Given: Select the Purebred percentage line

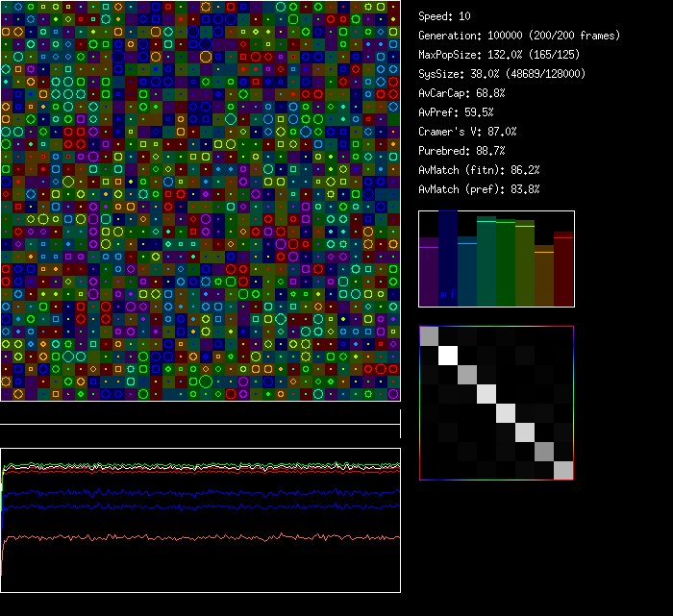Looking at the screenshot, I should point(461,151).
